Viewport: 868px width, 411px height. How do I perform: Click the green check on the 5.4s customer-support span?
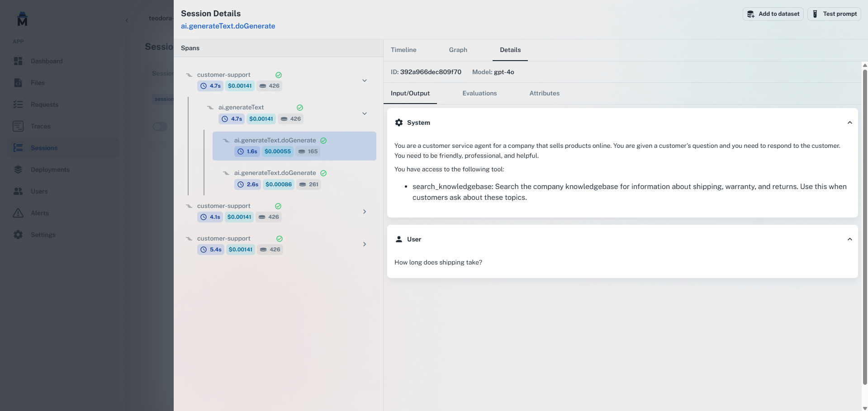(x=280, y=239)
